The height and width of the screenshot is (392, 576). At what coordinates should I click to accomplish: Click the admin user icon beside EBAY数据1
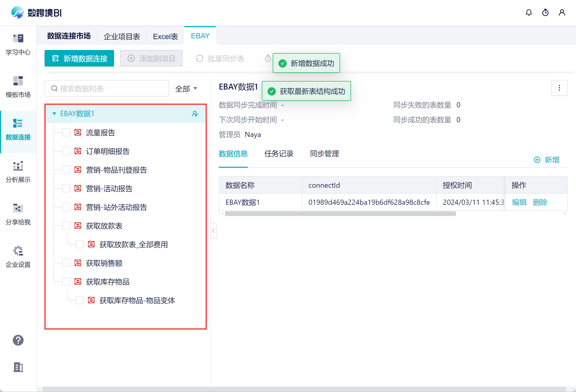195,114
